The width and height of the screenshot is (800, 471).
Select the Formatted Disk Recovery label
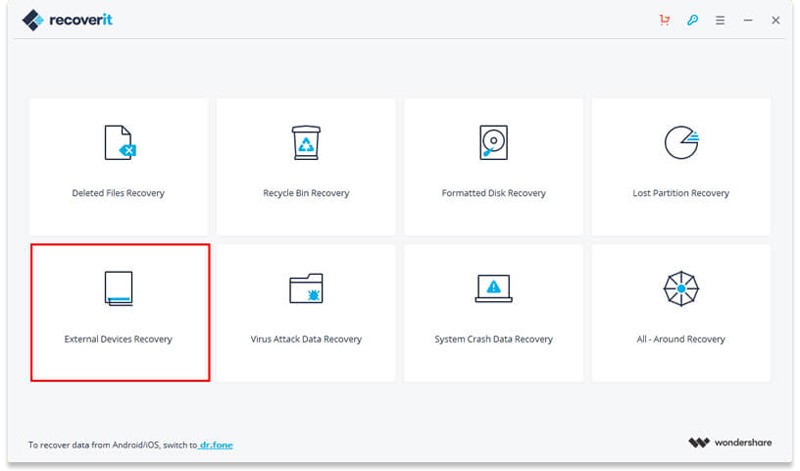click(493, 193)
